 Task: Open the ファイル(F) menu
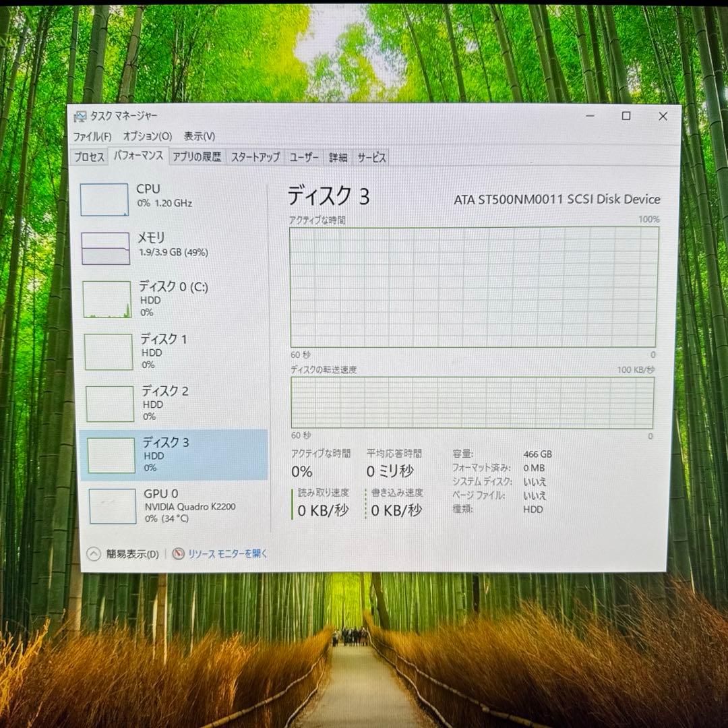point(93,136)
